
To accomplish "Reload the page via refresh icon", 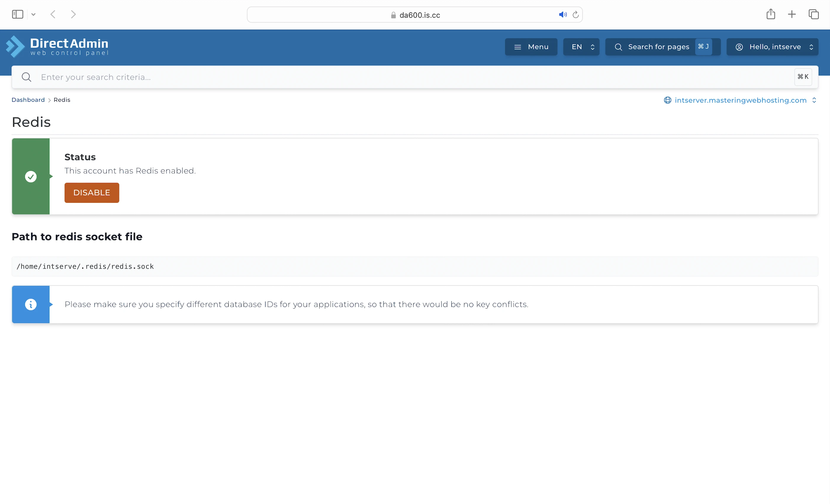I will pos(575,15).
